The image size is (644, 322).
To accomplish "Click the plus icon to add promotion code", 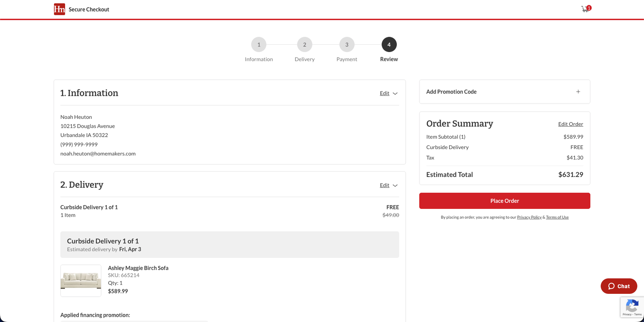I will [x=578, y=92].
